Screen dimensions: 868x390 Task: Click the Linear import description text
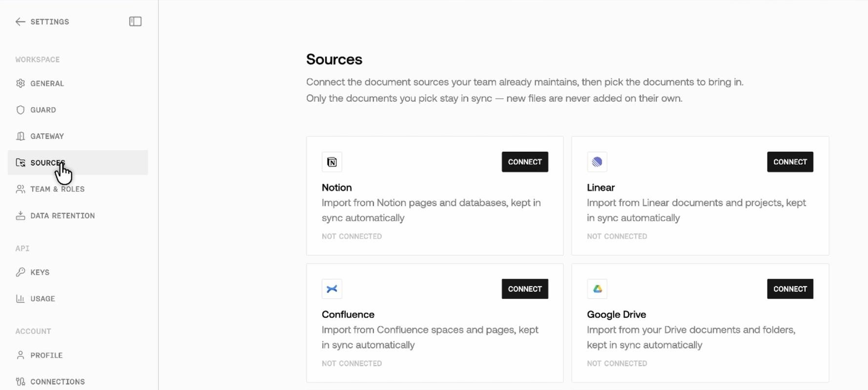point(696,210)
